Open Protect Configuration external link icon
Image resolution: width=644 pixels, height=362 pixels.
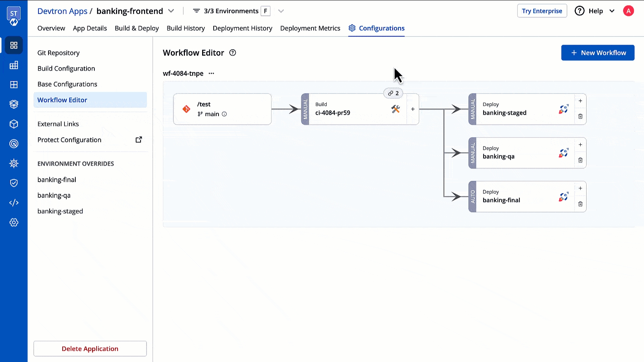[139, 139]
